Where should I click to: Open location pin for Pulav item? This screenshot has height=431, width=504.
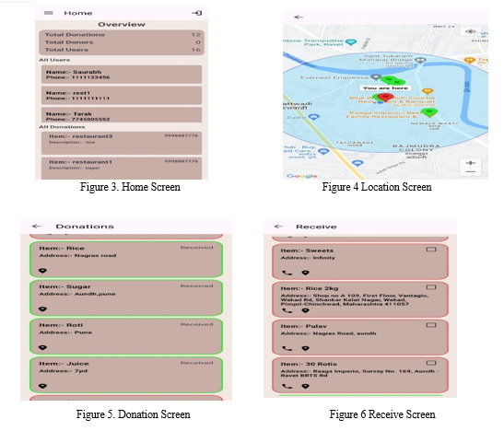pos(305,348)
